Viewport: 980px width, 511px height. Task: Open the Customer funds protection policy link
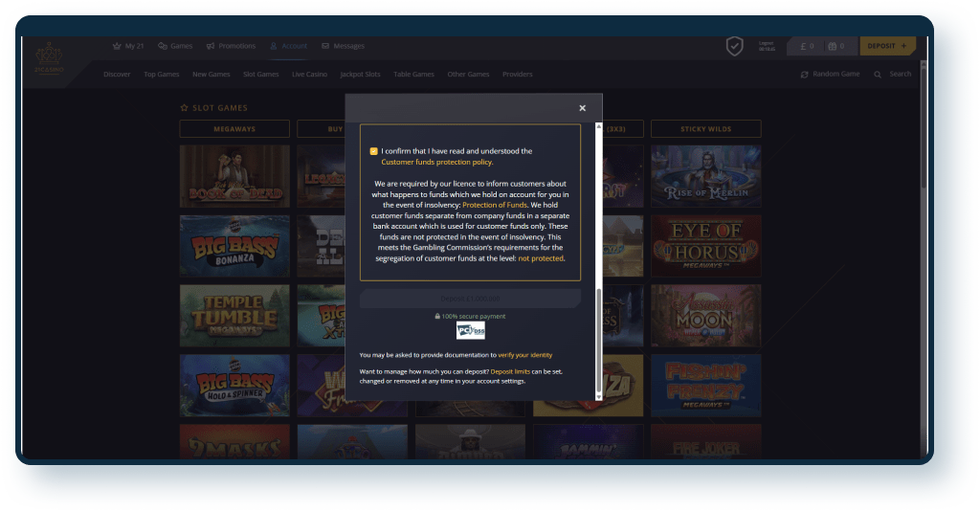[x=436, y=162]
